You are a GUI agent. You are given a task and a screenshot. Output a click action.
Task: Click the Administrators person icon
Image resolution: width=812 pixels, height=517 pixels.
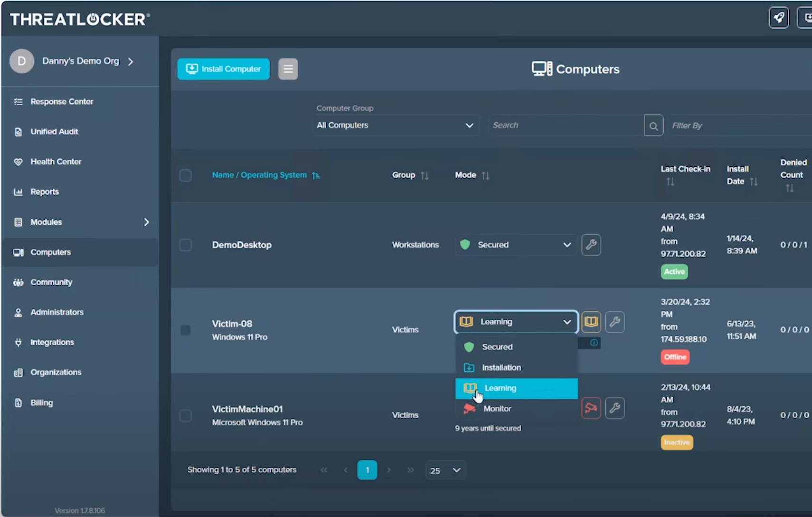(18, 312)
